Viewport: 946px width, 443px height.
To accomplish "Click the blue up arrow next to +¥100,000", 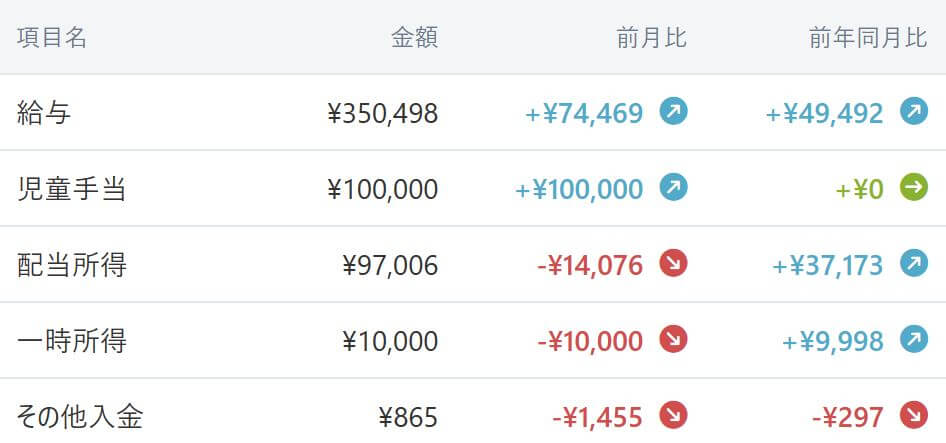I will [x=673, y=188].
